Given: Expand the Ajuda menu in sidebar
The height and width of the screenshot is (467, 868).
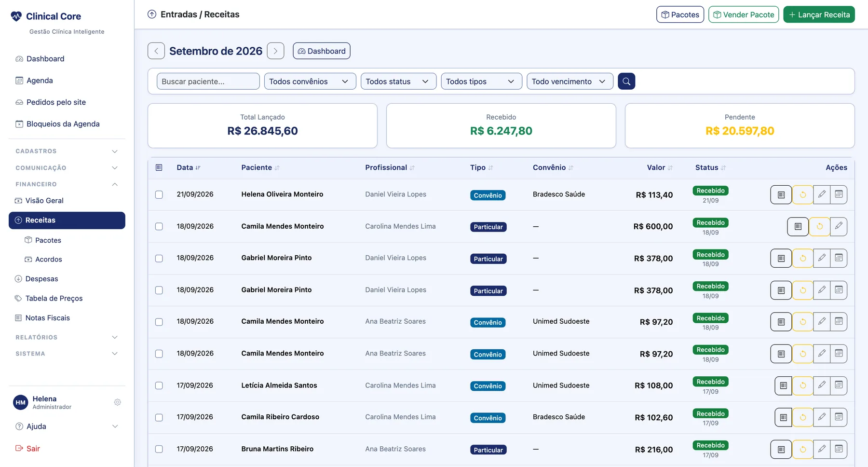Looking at the screenshot, I should [67, 426].
